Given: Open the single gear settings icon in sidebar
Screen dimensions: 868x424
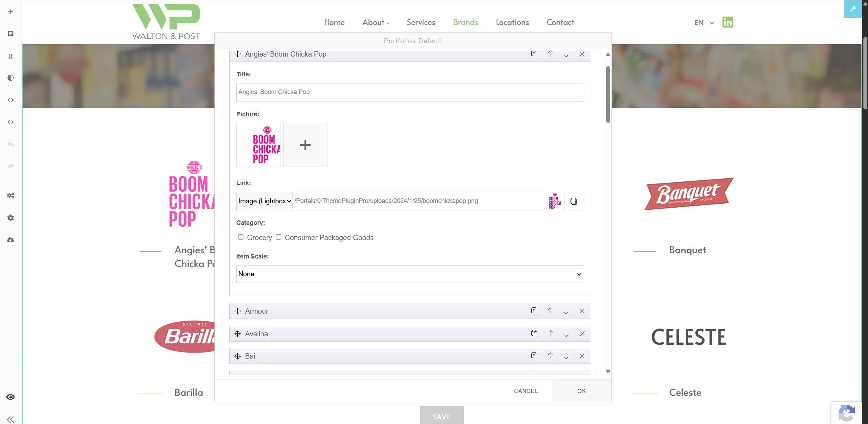Looking at the screenshot, I should [x=11, y=218].
